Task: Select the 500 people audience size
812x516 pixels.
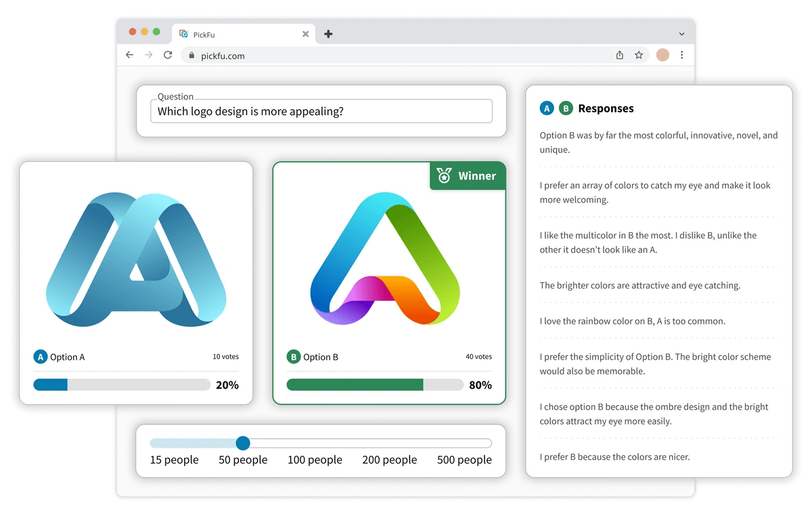Action: click(x=464, y=460)
